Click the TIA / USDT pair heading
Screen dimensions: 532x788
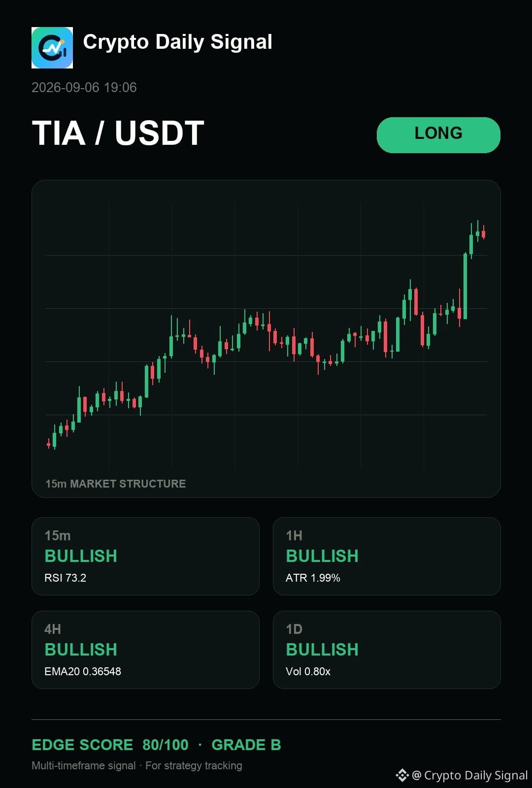pos(118,133)
